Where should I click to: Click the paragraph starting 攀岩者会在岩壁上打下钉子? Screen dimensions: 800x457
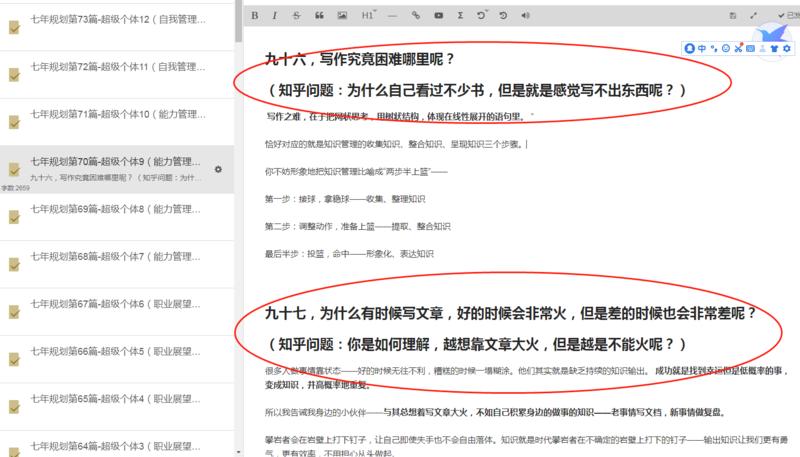pyautogui.click(x=526, y=446)
